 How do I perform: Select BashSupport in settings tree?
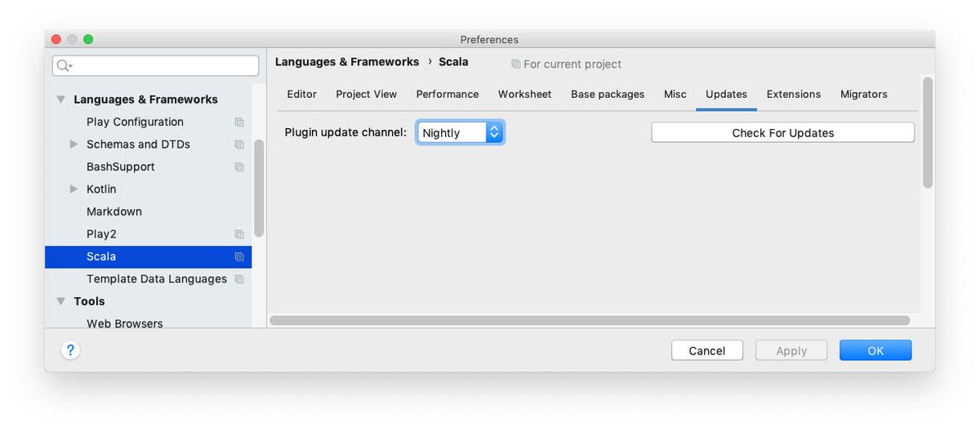[121, 167]
